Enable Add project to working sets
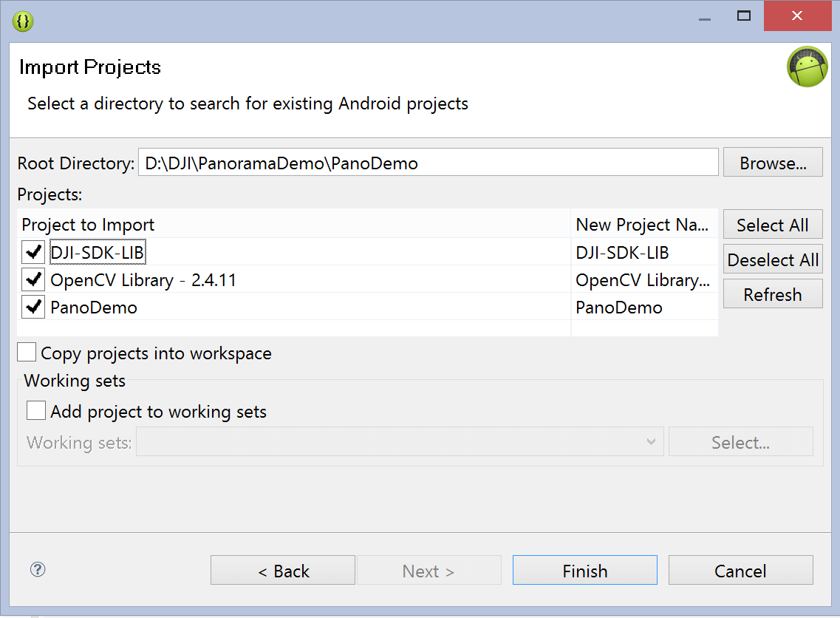Image resolution: width=840 pixels, height=618 pixels. [35, 411]
